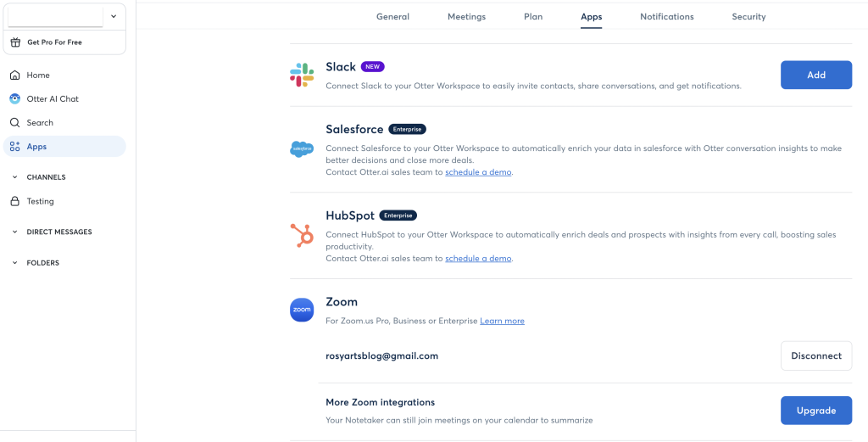The height and width of the screenshot is (442, 868).
Task: Click the Salesforce cloud logo
Action: [302, 149]
